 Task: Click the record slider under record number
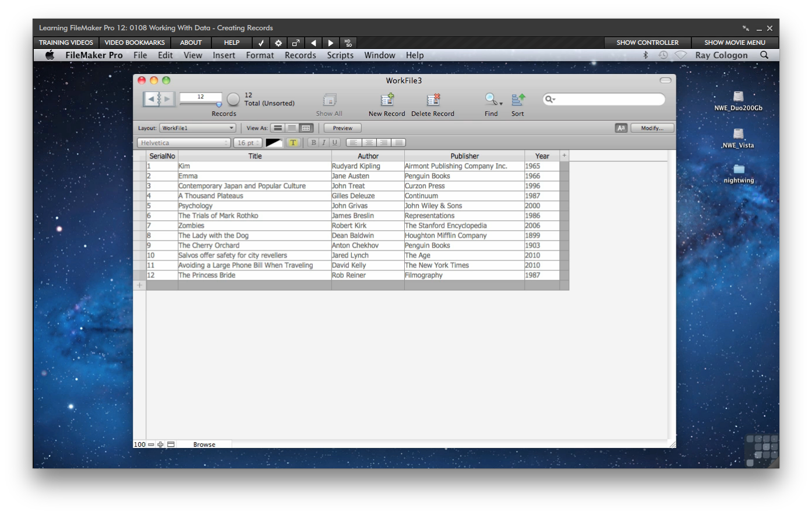click(200, 104)
